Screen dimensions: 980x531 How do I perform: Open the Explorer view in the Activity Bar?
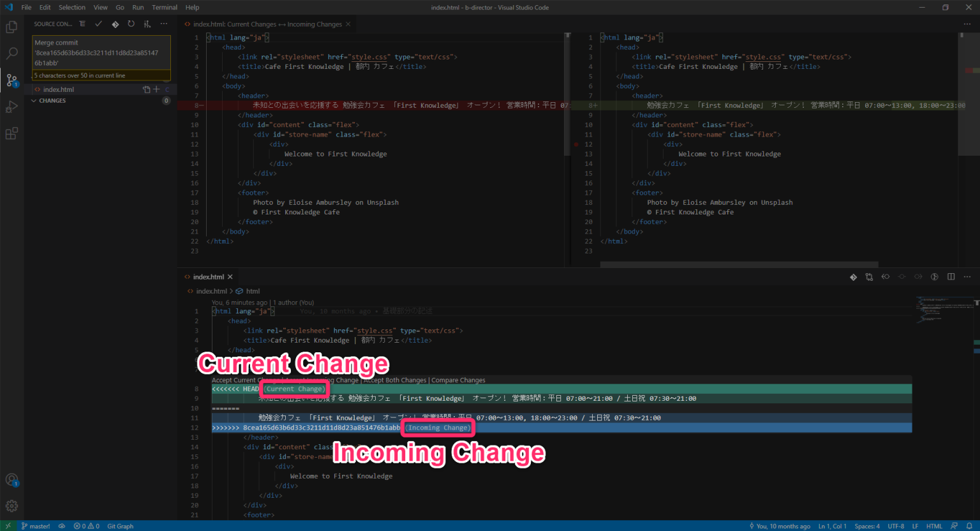tap(11, 27)
